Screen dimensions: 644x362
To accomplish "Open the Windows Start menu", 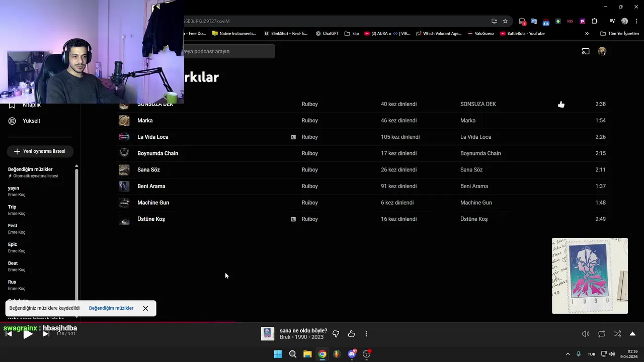I will pyautogui.click(x=278, y=354).
